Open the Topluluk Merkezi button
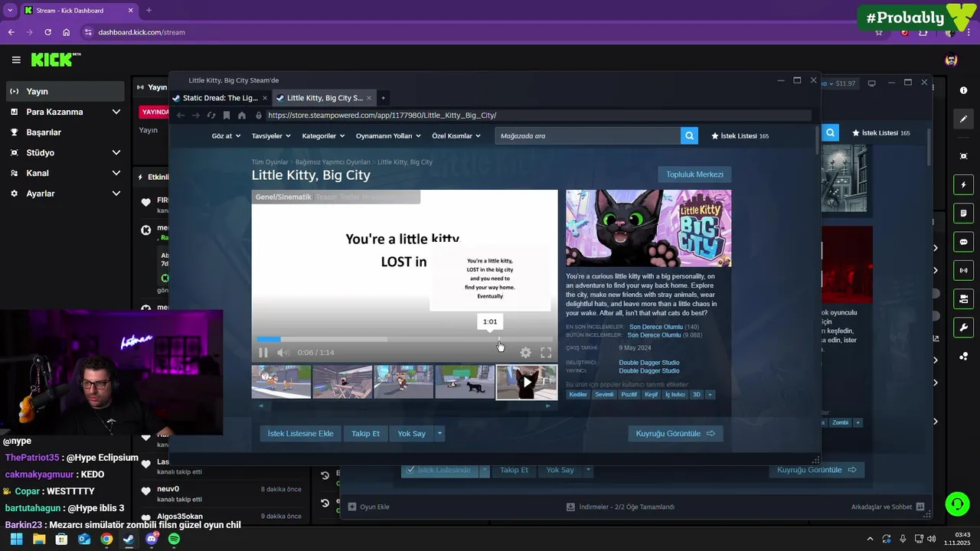Image resolution: width=980 pixels, height=551 pixels. pyautogui.click(x=694, y=174)
